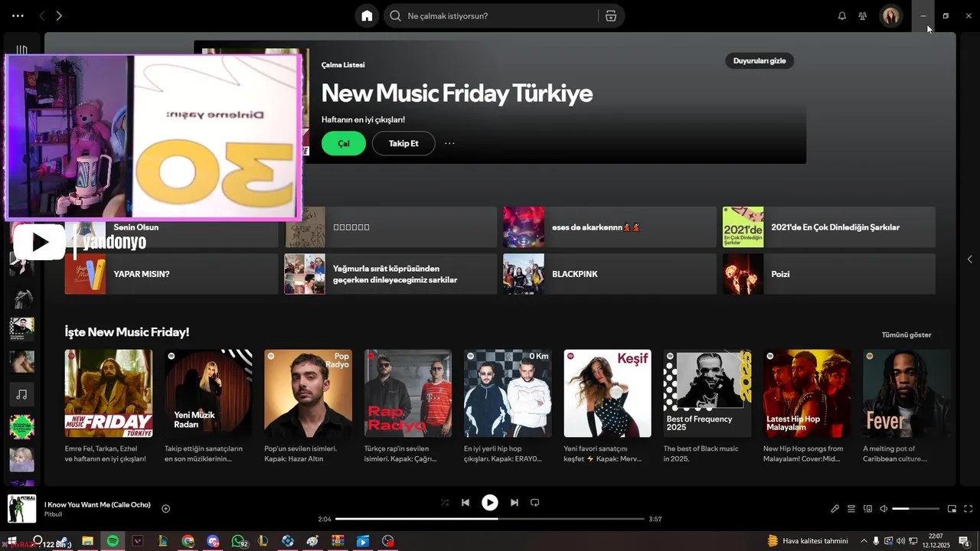Toggle shuffle in player bar
This screenshot has height=551, width=980.
(x=445, y=503)
